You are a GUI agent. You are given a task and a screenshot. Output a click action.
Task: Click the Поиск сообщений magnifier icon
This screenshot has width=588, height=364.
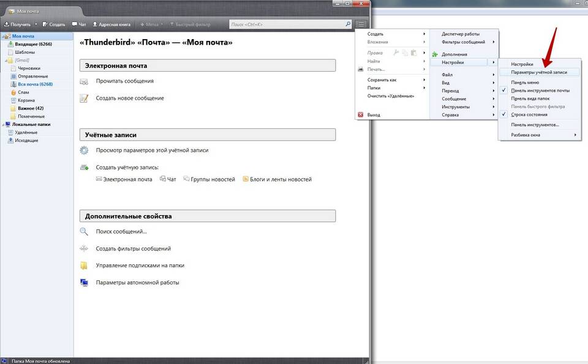tap(84, 232)
